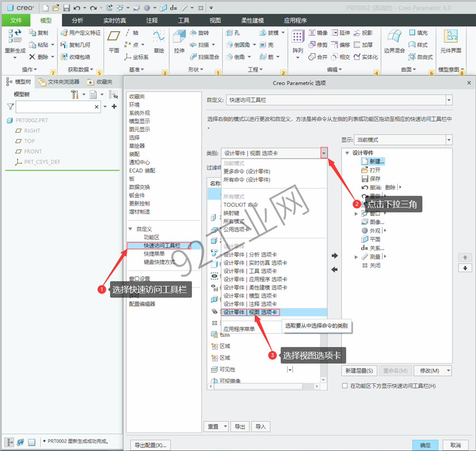Click the 导出配置(X)... button
Viewport: 476px width, 451px height.
pyautogui.click(x=150, y=445)
